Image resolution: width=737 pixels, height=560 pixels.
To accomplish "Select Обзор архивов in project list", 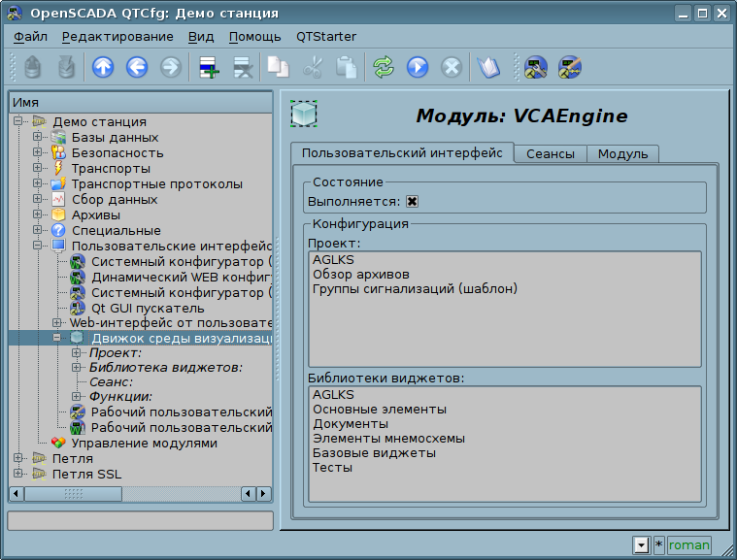I will [360, 275].
